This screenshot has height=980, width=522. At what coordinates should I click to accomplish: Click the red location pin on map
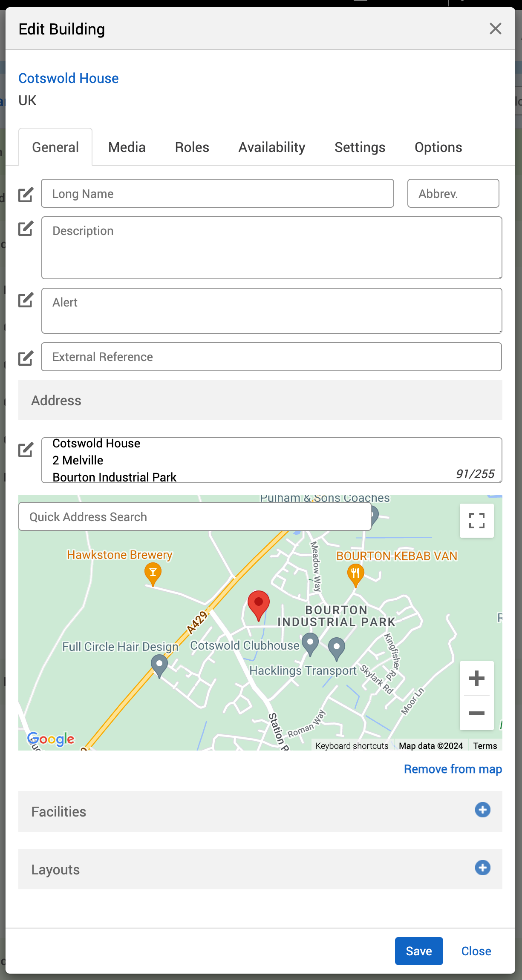tap(258, 604)
